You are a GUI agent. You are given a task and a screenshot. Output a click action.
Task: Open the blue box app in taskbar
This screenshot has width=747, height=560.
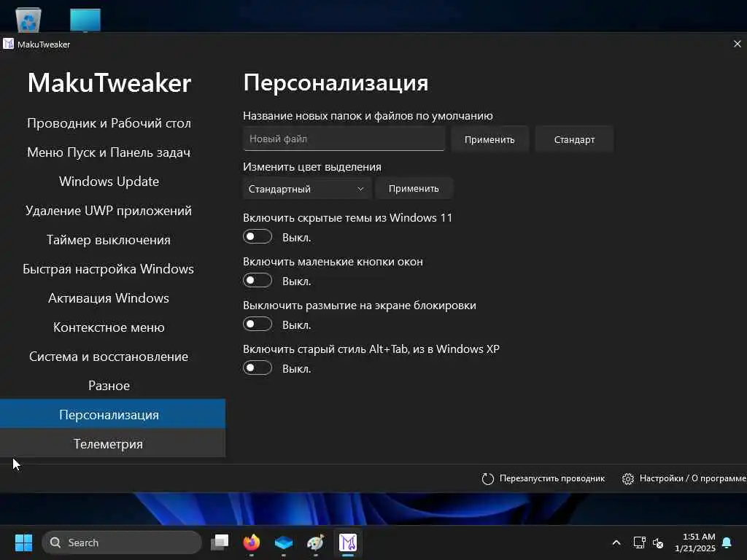[284, 542]
